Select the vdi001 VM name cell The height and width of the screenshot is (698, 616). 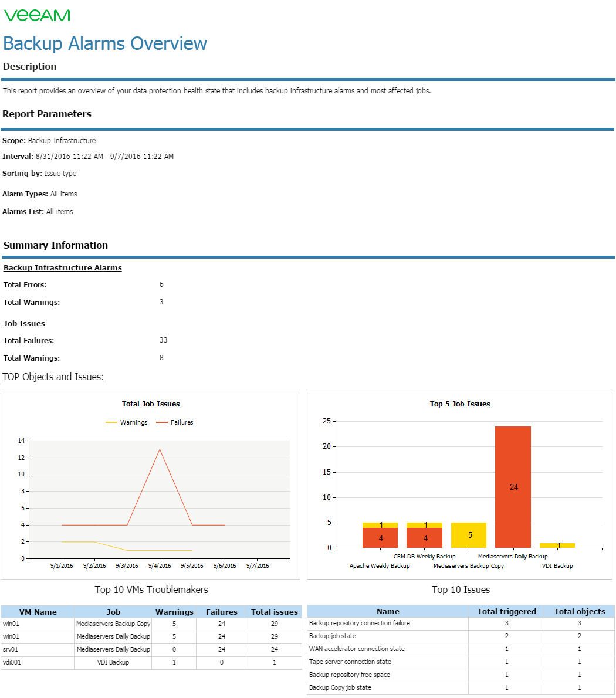pos(38,663)
